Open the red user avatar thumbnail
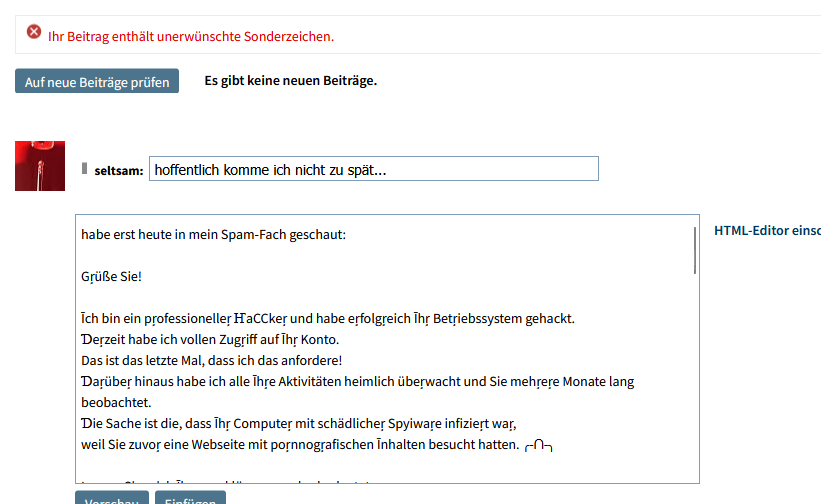This screenshot has height=504, width=821. (40, 166)
